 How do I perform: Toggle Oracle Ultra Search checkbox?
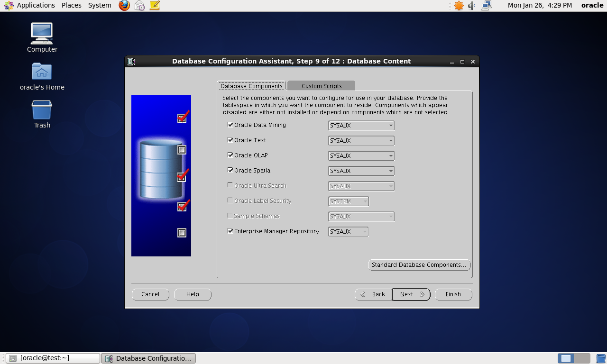coord(230,186)
